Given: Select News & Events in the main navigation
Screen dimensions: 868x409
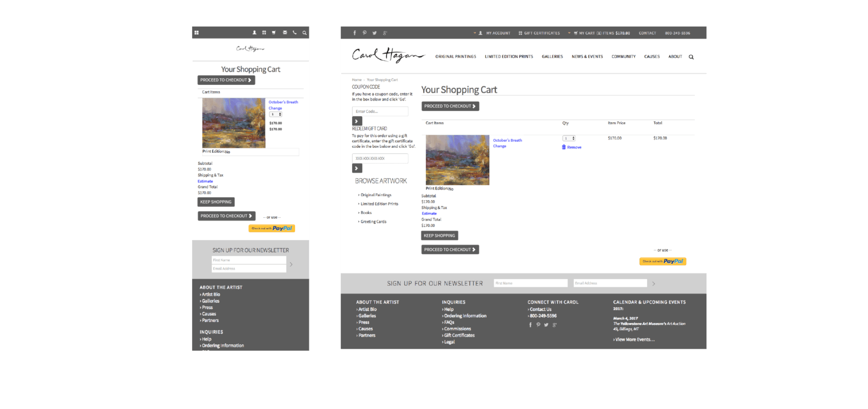Looking at the screenshot, I should click(587, 56).
